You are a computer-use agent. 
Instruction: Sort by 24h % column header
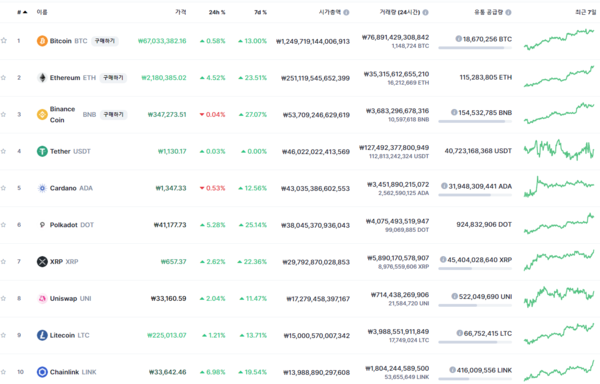pos(217,12)
